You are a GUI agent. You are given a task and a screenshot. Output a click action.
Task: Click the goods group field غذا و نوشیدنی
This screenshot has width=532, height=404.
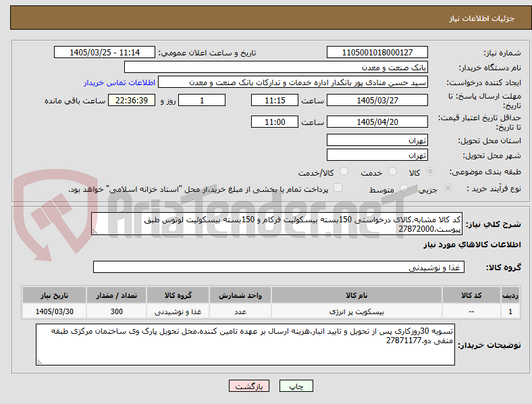point(279,267)
